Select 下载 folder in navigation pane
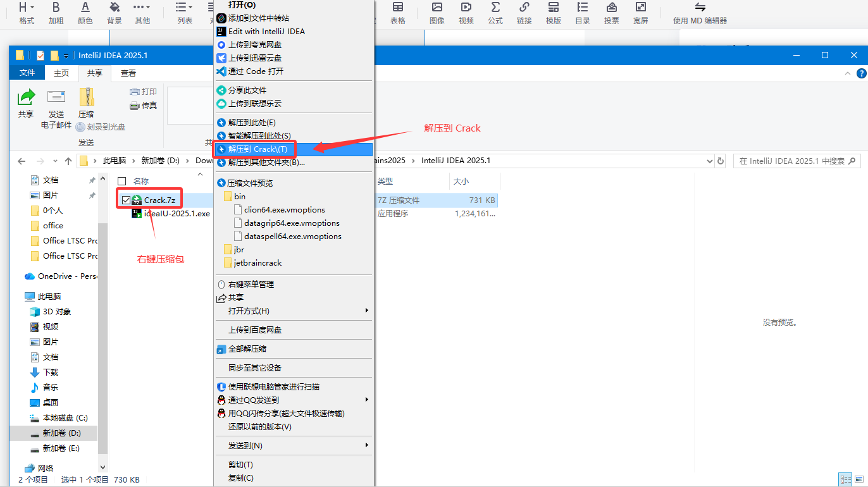 (x=44, y=373)
